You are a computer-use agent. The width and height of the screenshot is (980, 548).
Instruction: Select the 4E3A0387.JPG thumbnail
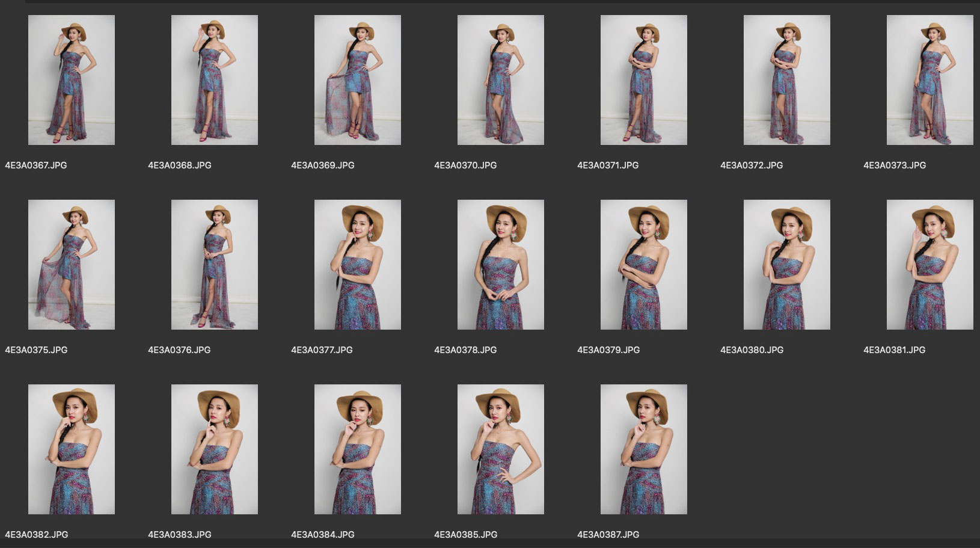(644, 449)
